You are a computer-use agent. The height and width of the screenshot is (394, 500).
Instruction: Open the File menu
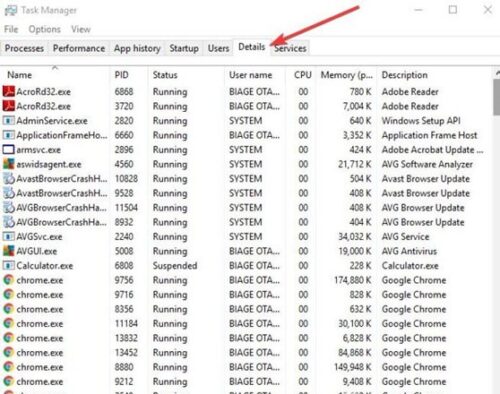pos(11,29)
